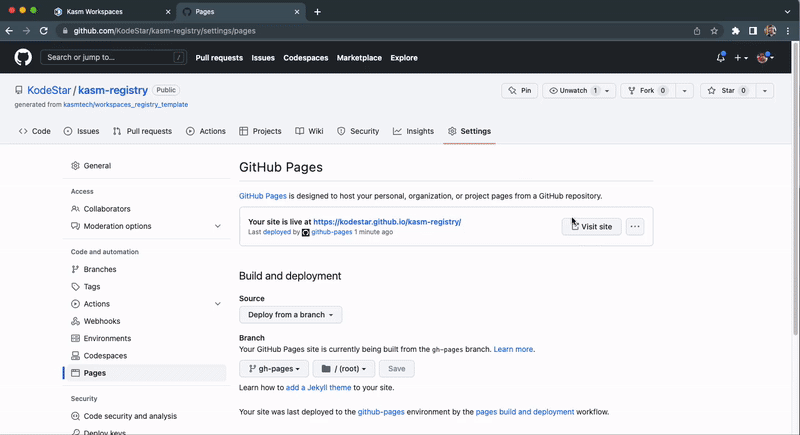This screenshot has width=800, height=435.
Task: Open kasmtech/workspaces_registry_template link
Action: [x=126, y=105]
